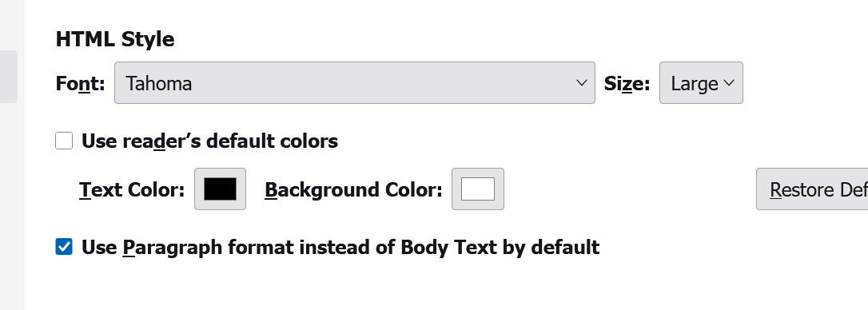Click the Background Color label

[354, 190]
